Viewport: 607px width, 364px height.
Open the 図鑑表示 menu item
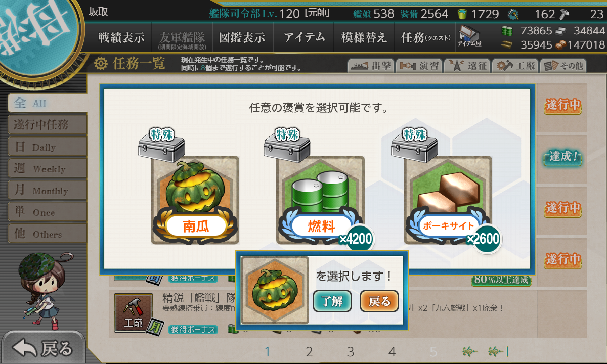click(x=242, y=37)
